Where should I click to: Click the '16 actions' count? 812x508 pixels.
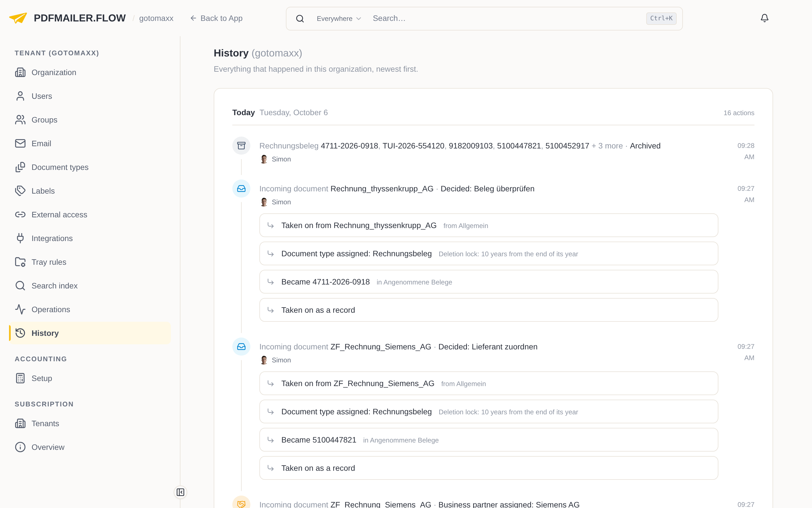tap(738, 113)
